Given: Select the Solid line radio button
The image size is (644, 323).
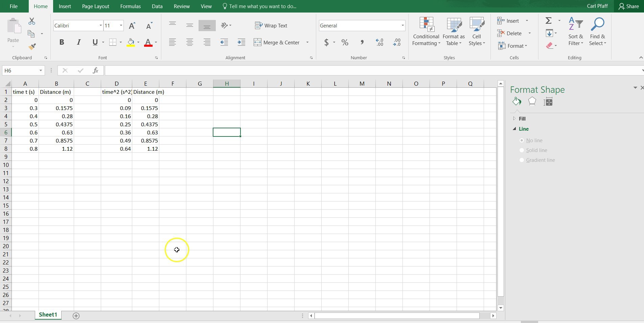Looking at the screenshot, I should (521, 150).
